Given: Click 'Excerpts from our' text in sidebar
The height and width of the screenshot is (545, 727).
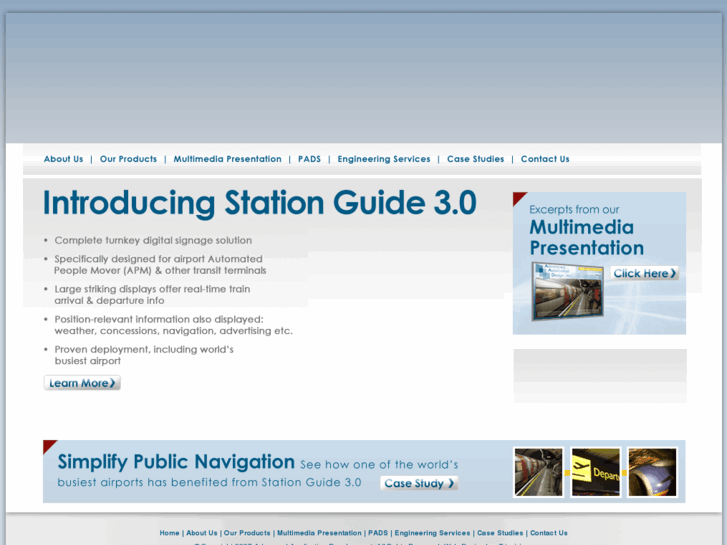Looking at the screenshot, I should click(574, 210).
